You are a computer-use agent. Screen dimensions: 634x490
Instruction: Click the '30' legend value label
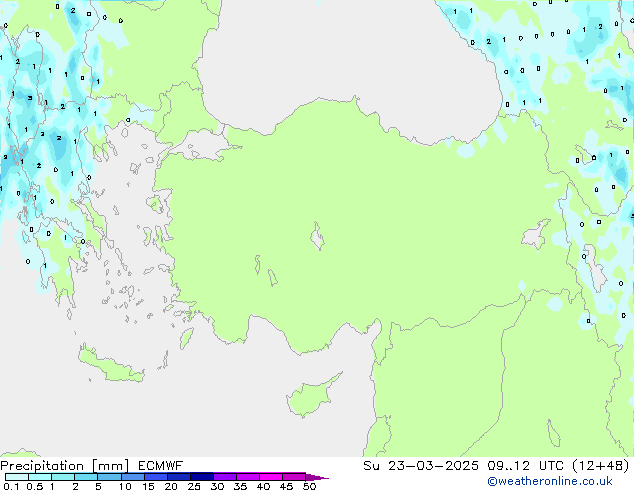(x=217, y=486)
